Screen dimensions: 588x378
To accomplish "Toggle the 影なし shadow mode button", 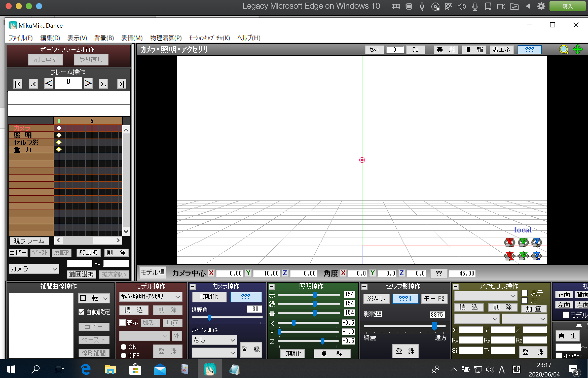I will coord(376,299).
